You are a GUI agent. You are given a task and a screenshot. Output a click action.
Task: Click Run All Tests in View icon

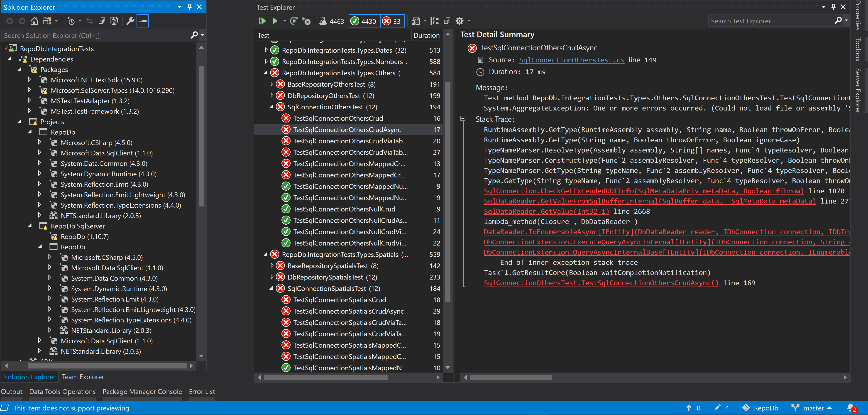pyautogui.click(x=262, y=21)
